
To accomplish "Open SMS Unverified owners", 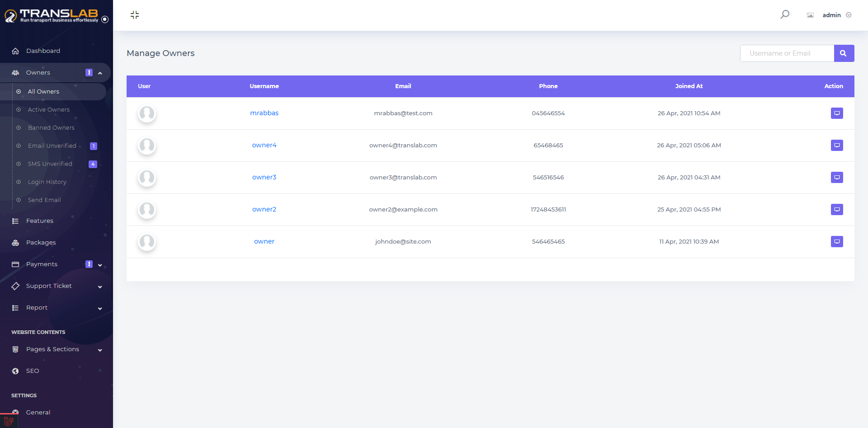I will 50,164.
